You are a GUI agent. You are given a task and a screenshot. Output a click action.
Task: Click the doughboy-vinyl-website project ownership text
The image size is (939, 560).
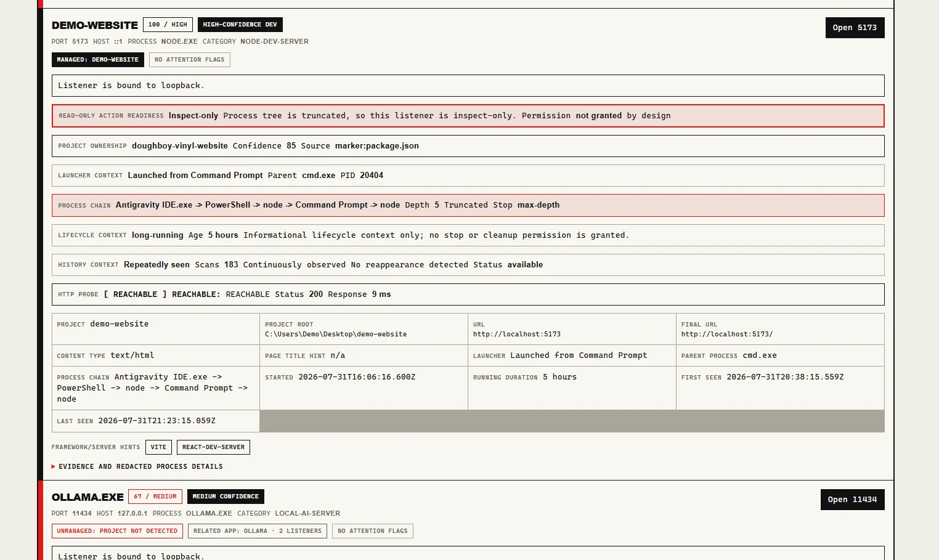pyautogui.click(x=180, y=146)
